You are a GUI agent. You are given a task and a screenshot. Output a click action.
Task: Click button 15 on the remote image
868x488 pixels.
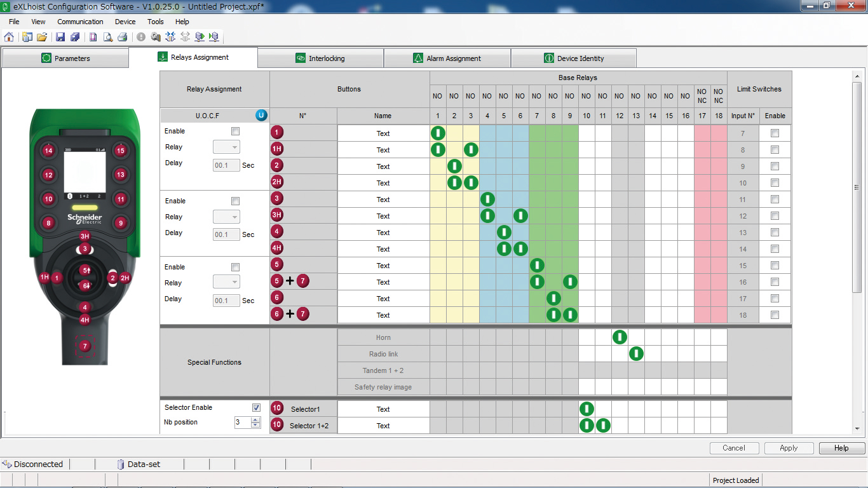pos(120,151)
